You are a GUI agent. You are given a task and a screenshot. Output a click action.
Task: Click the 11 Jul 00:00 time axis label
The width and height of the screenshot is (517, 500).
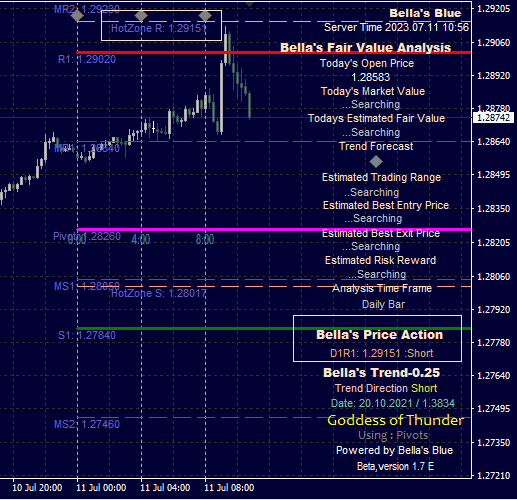click(101, 488)
